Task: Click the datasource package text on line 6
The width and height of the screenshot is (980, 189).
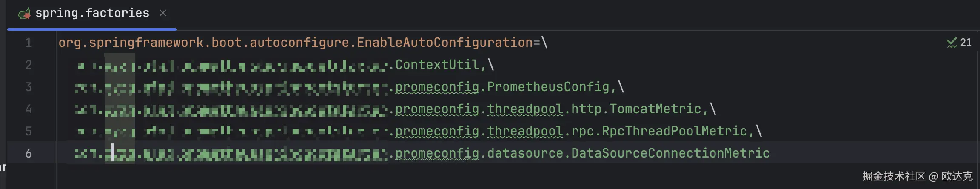Action: click(x=525, y=153)
